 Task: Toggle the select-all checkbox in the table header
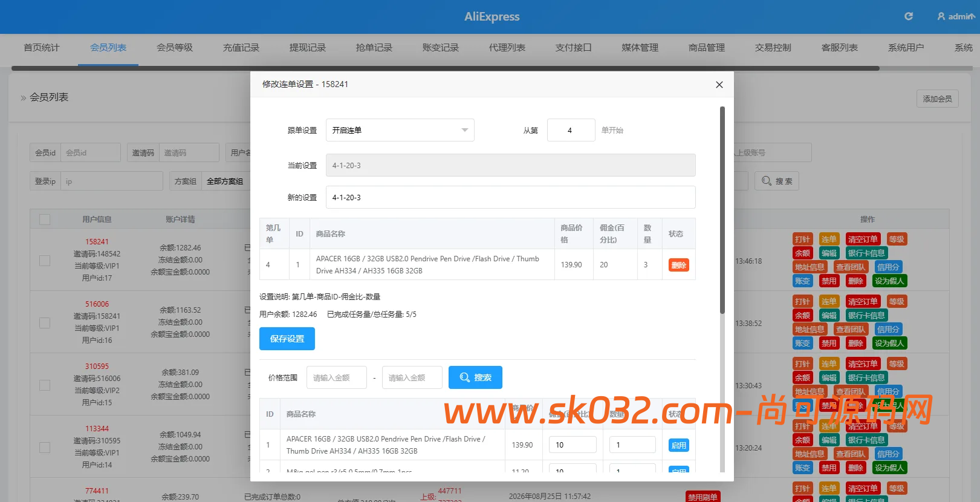click(45, 220)
